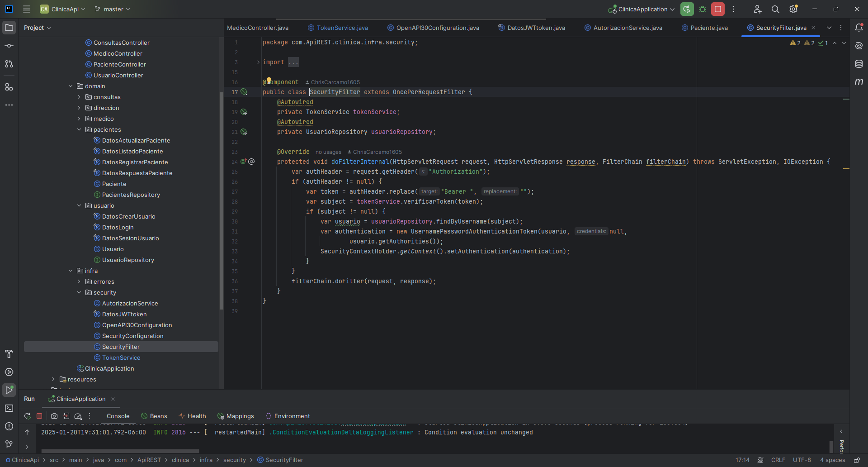Image resolution: width=868 pixels, height=467 pixels.
Task: Switch to Paciente.java tab
Action: 705,28
